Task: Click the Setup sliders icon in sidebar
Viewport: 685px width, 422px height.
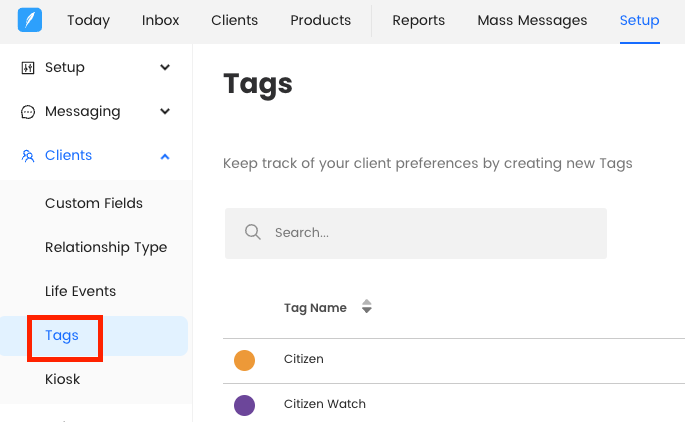Action: click(x=28, y=68)
